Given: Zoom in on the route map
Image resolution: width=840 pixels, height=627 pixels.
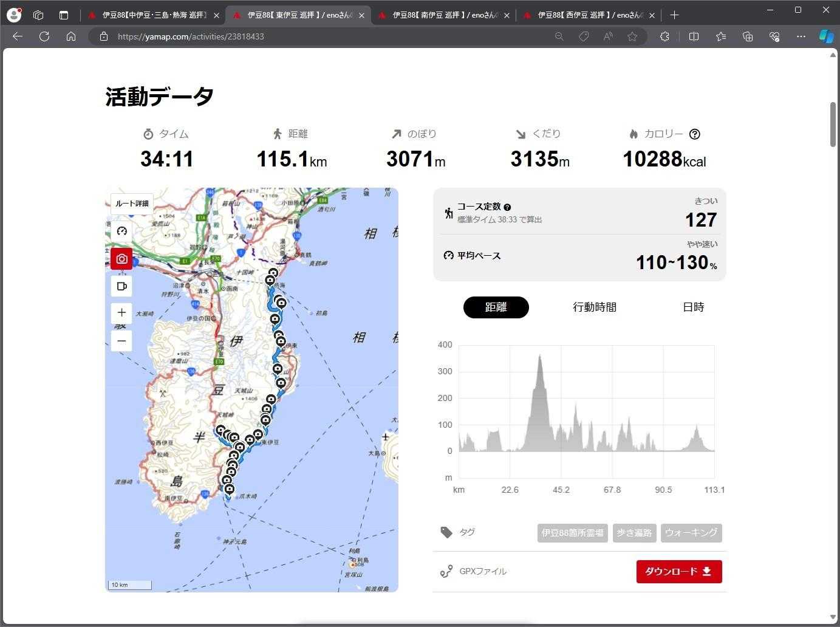Looking at the screenshot, I should 121,313.
